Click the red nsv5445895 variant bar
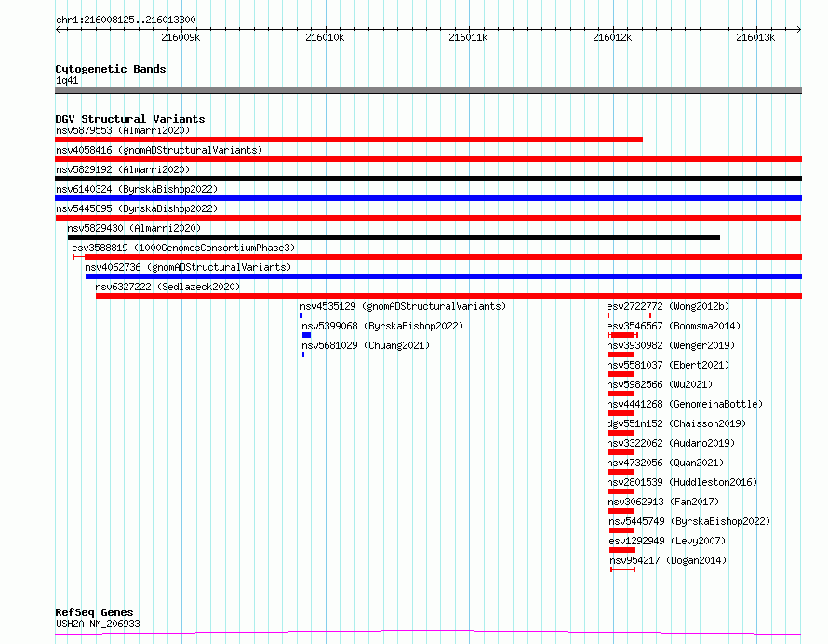 [428, 218]
